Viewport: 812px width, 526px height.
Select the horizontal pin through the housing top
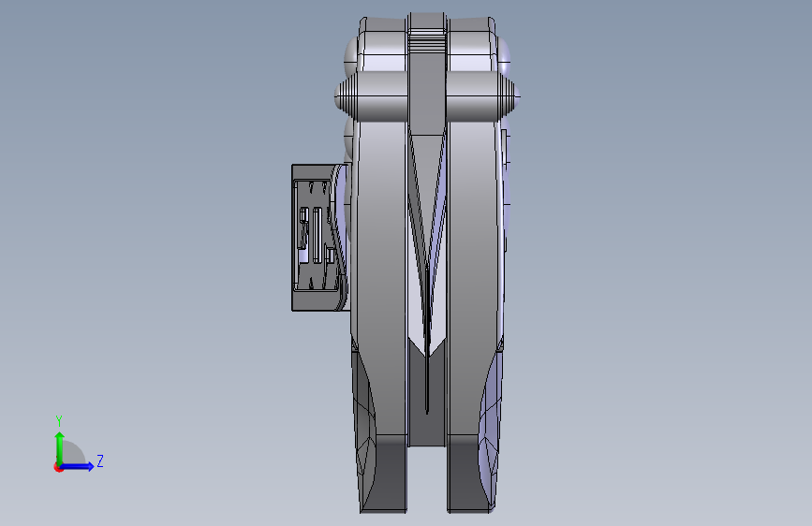pos(427,96)
